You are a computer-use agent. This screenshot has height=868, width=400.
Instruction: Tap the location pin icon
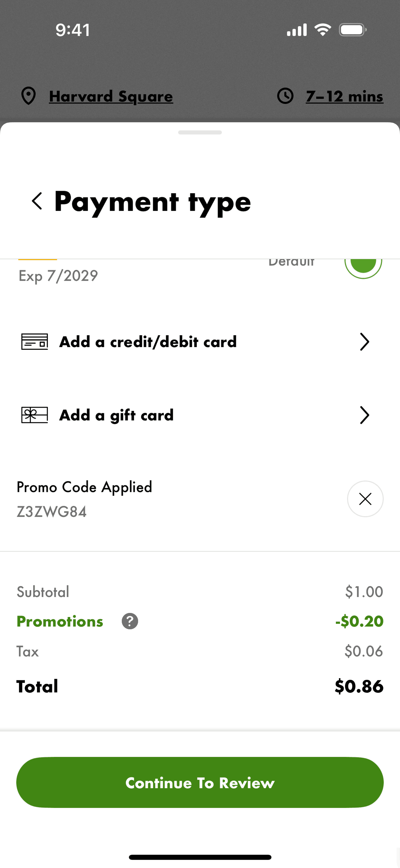pyautogui.click(x=28, y=96)
